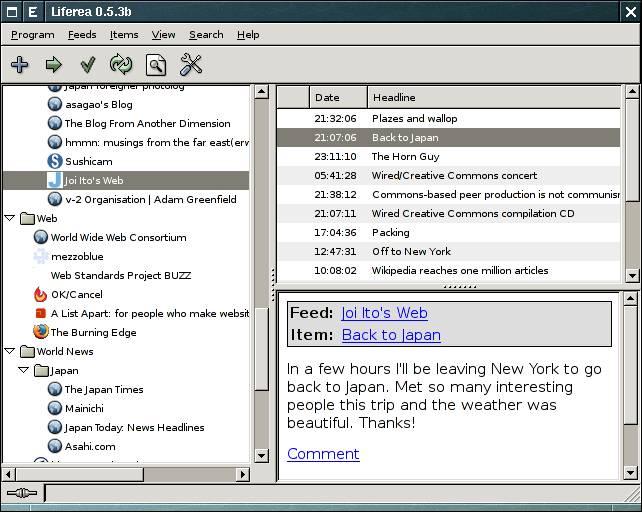Click the online status plug icon in the status bar
Viewport: 642px width, 512px height.
pos(22,493)
